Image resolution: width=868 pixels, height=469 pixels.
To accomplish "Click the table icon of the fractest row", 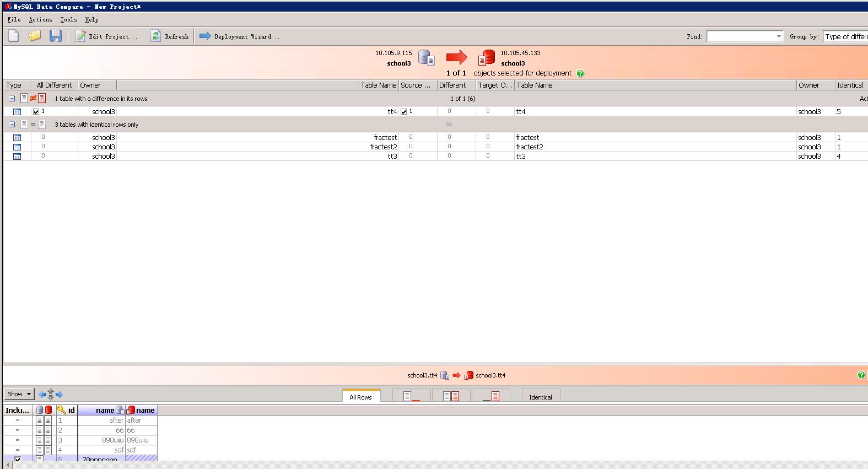I will click(17, 138).
